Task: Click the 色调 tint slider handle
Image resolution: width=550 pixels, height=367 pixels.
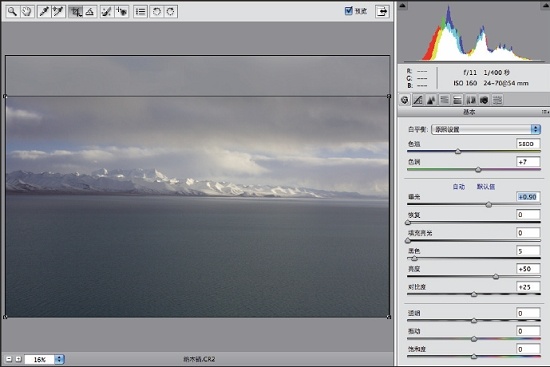Action: (x=478, y=170)
